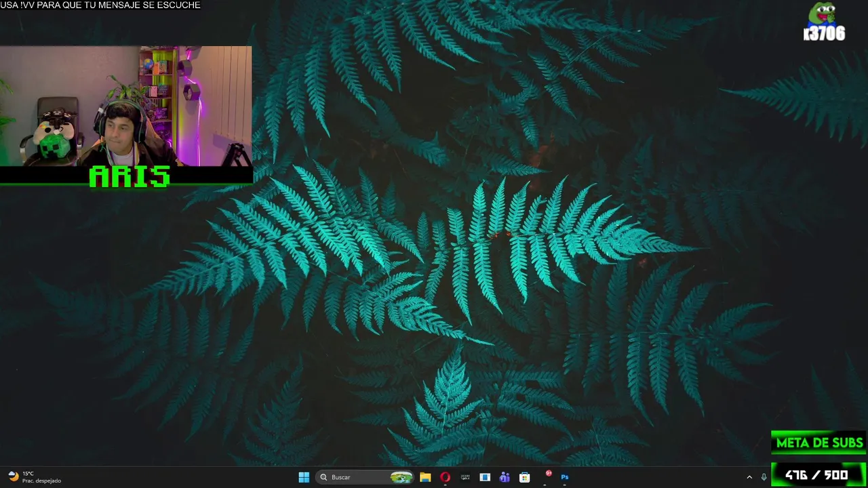The image size is (868, 488).
Task: Open the weather widget showing 15°C
Action: click(x=34, y=477)
